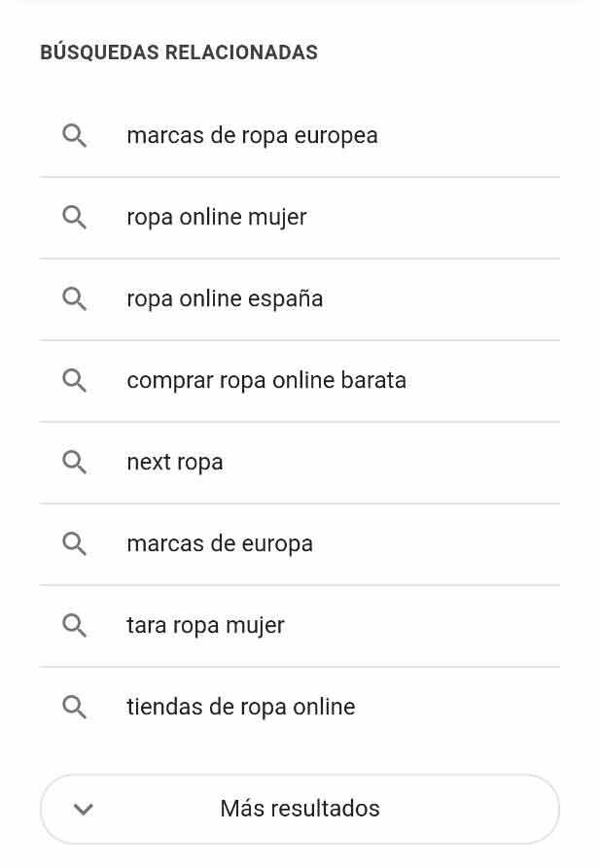
Task: Tap search icon next to 'tara ropa mujer'
Action: click(x=75, y=626)
